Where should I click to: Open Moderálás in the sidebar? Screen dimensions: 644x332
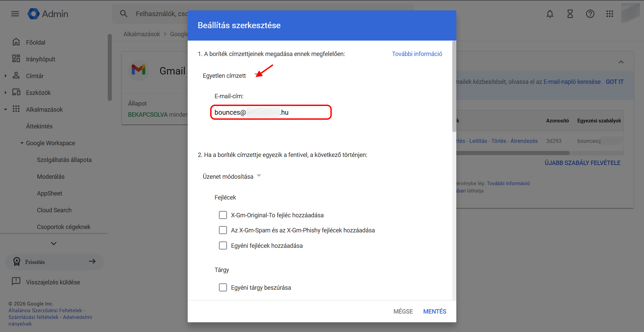coord(51,177)
